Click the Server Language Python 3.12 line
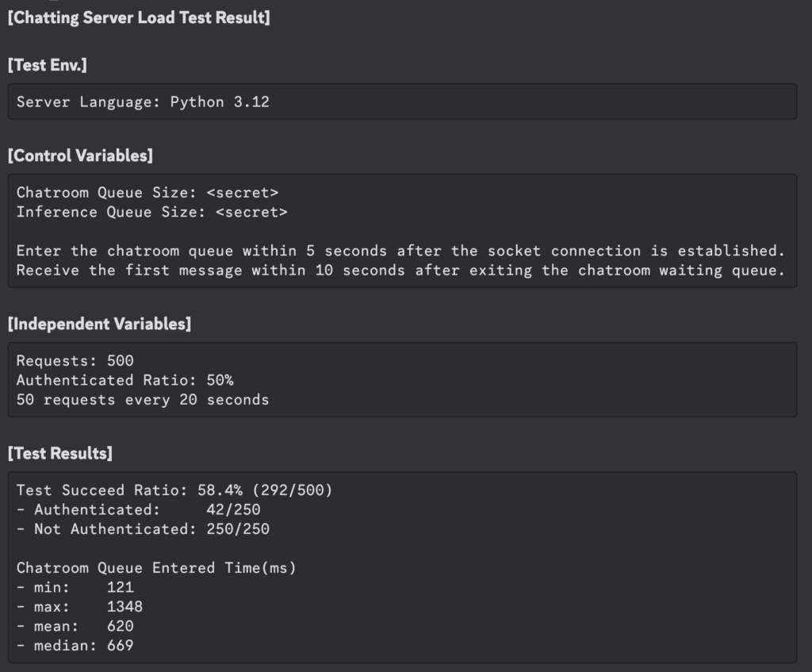Viewport: 812px width, 672px height. tap(143, 102)
